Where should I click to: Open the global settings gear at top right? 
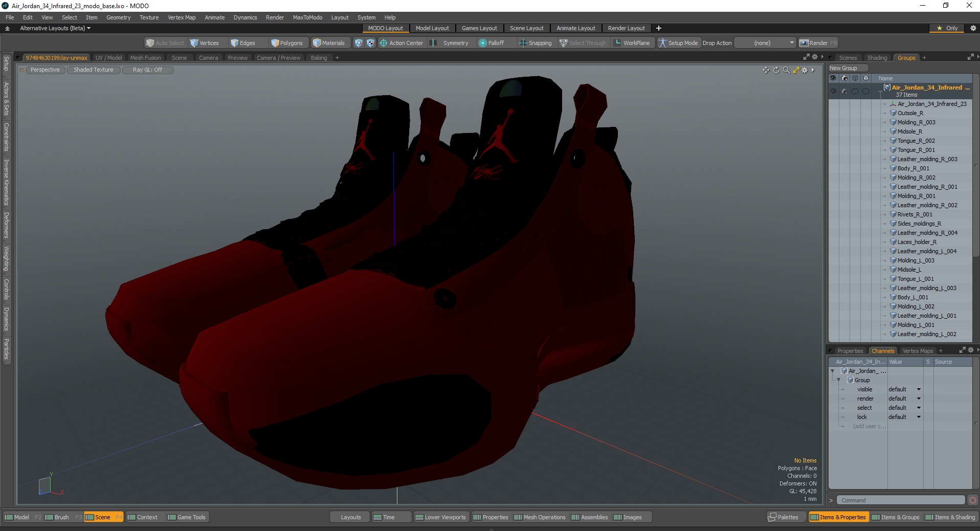[973, 28]
